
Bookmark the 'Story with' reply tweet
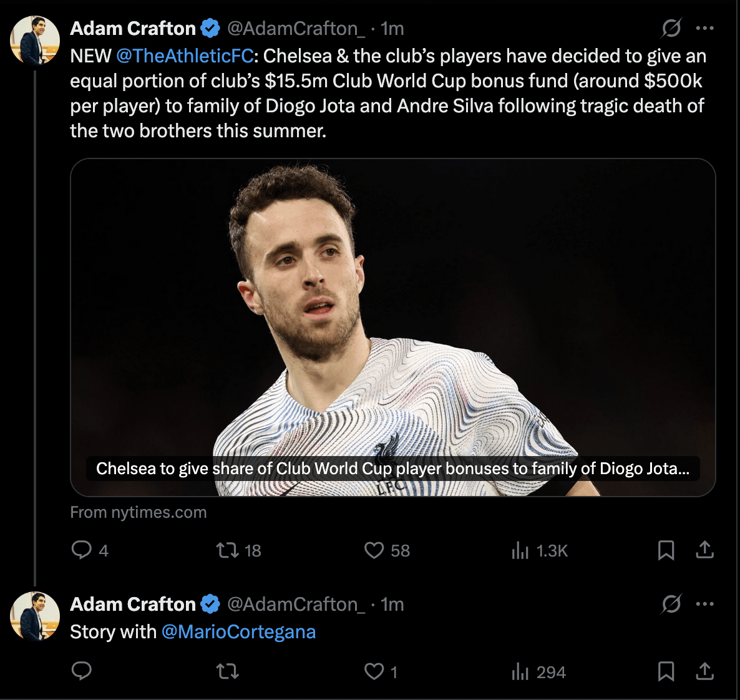pyautogui.click(x=666, y=671)
